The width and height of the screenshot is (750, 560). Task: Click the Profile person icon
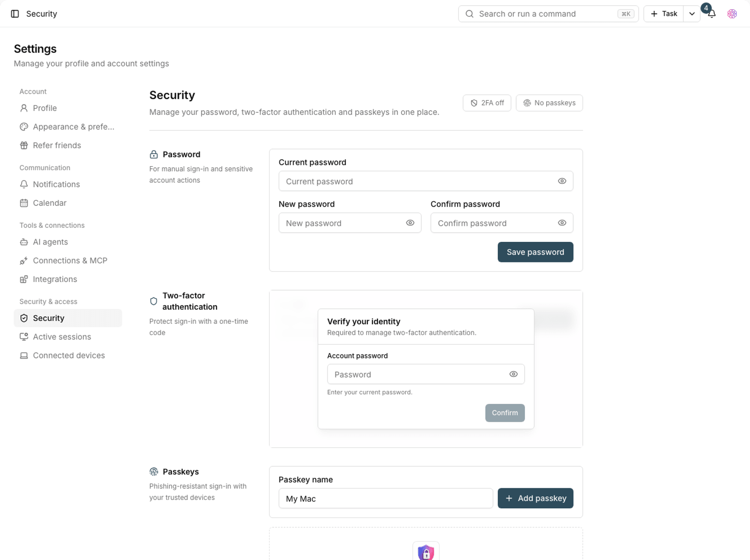[x=24, y=108]
